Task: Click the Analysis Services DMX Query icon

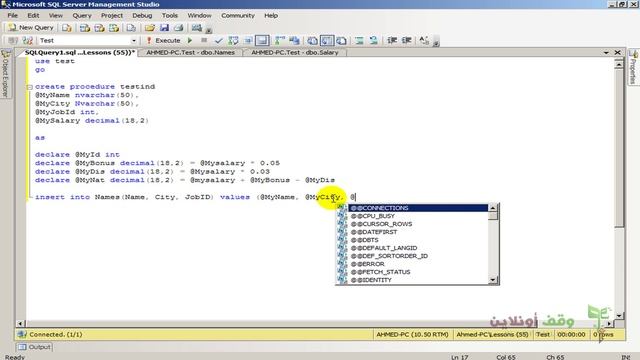Action: [x=99, y=28]
